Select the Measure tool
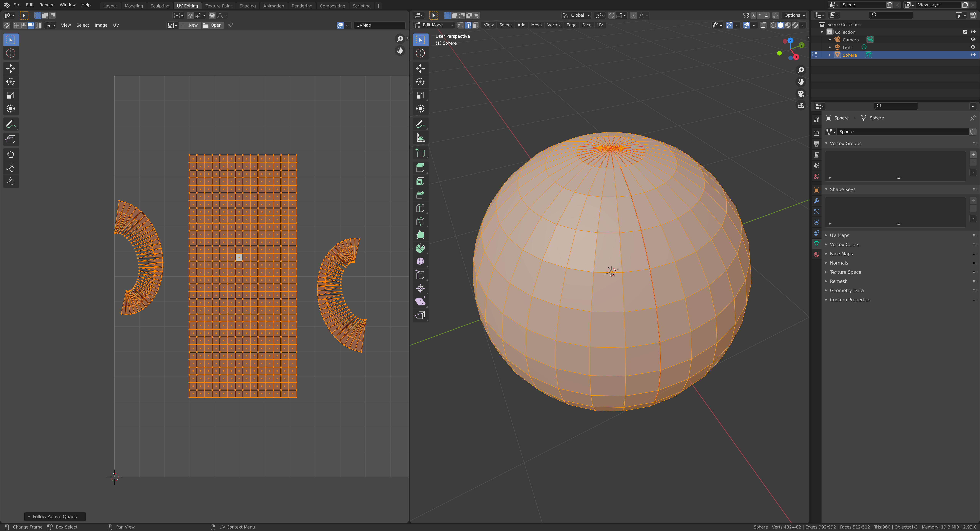Viewport: 980px width, 531px height. click(420, 138)
